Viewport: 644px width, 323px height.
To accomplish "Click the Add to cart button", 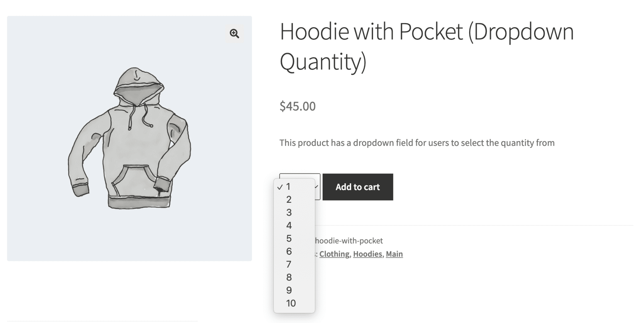I will coord(358,187).
